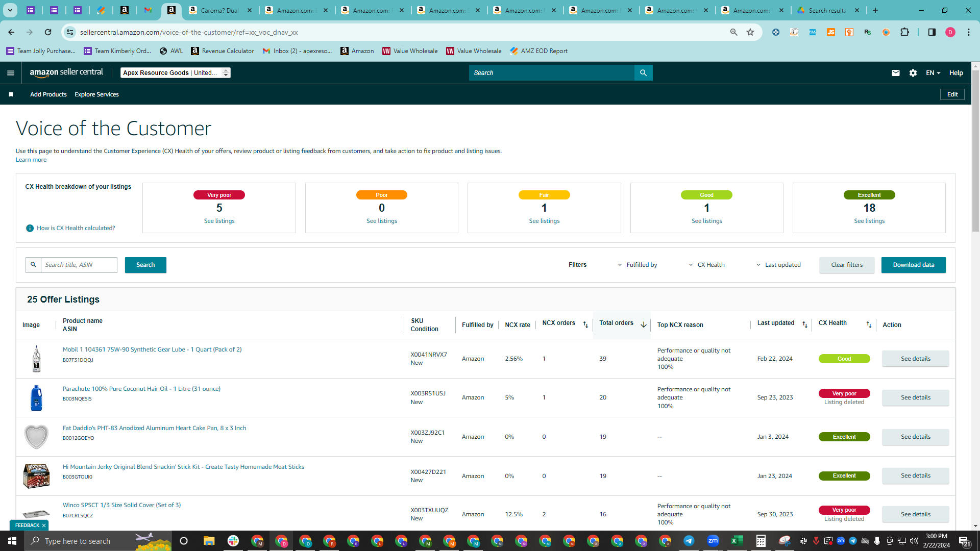Click the Windows taskbar search box
The width and height of the screenshot is (980, 551).
99,541
